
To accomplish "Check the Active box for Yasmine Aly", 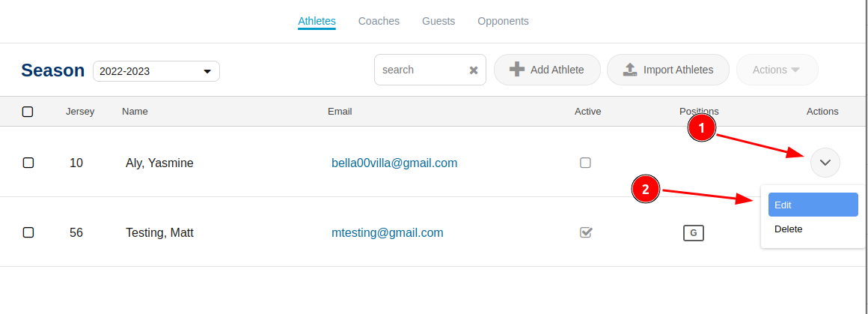I will click(x=585, y=163).
